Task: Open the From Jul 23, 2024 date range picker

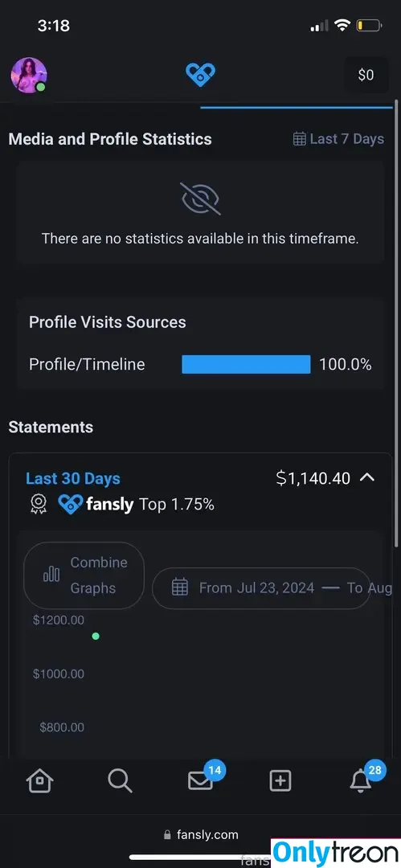Action: [261, 588]
